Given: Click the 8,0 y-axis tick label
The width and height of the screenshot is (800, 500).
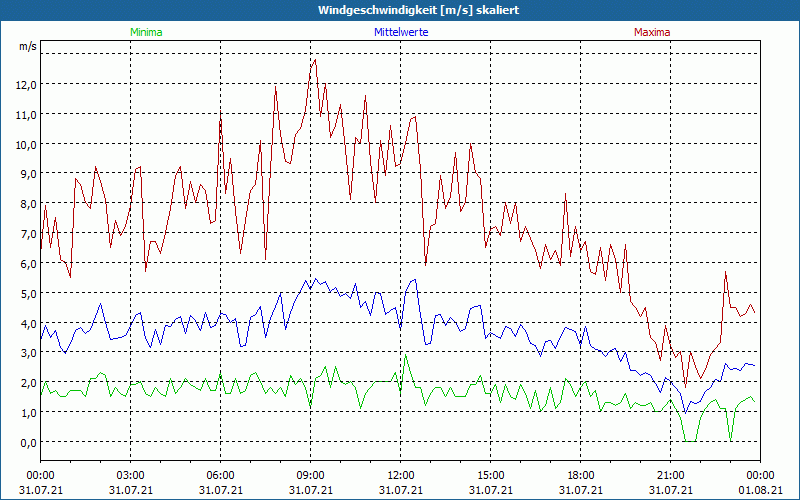Looking at the screenshot, I should 28,204.
